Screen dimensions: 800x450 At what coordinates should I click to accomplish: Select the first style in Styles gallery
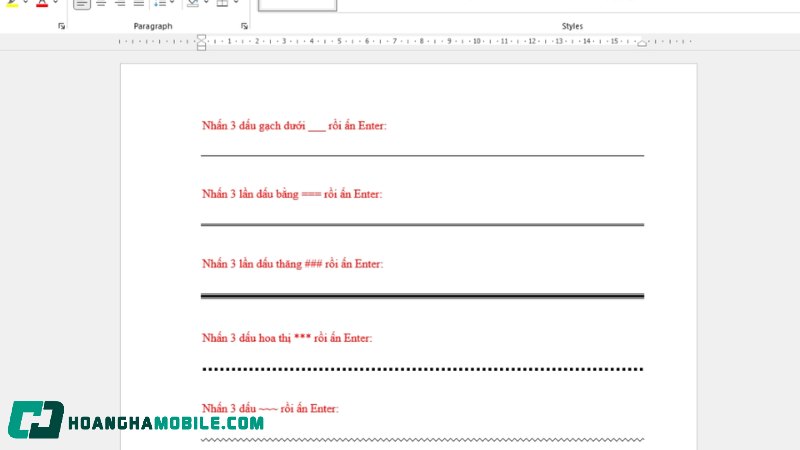click(x=297, y=5)
